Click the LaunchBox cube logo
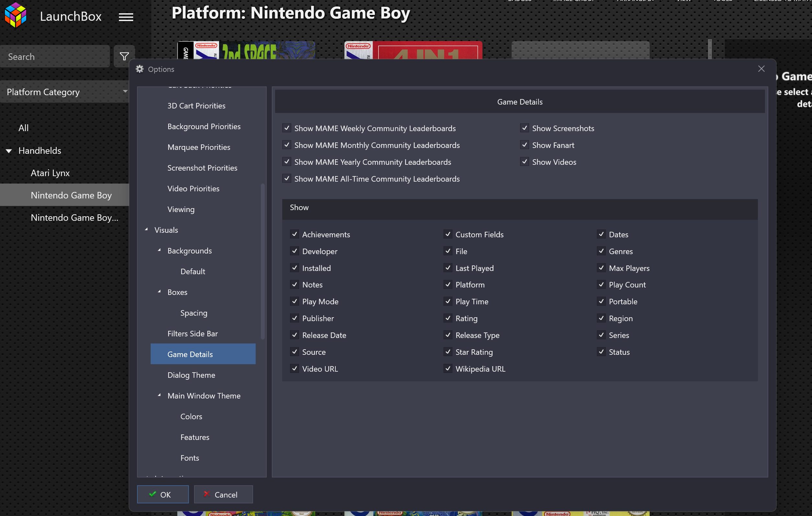The height and width of the screenshot is (516, 812). (15, 15)
